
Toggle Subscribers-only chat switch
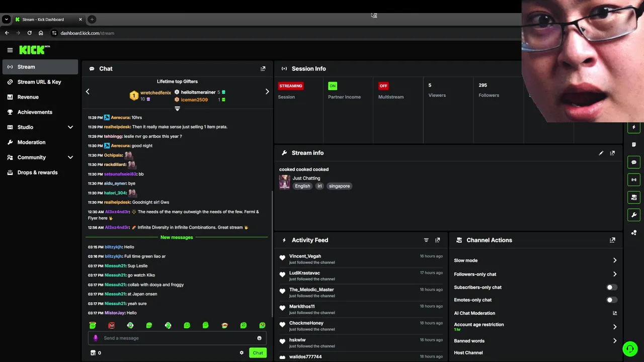click(x=611, y=288)
